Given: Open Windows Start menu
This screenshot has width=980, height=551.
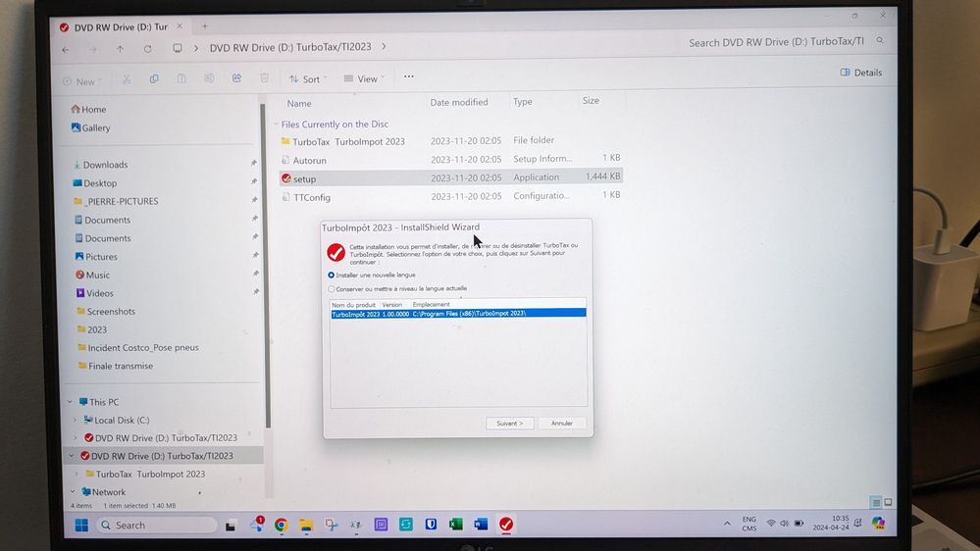Looking at the screenshot, I should (81, 526).
